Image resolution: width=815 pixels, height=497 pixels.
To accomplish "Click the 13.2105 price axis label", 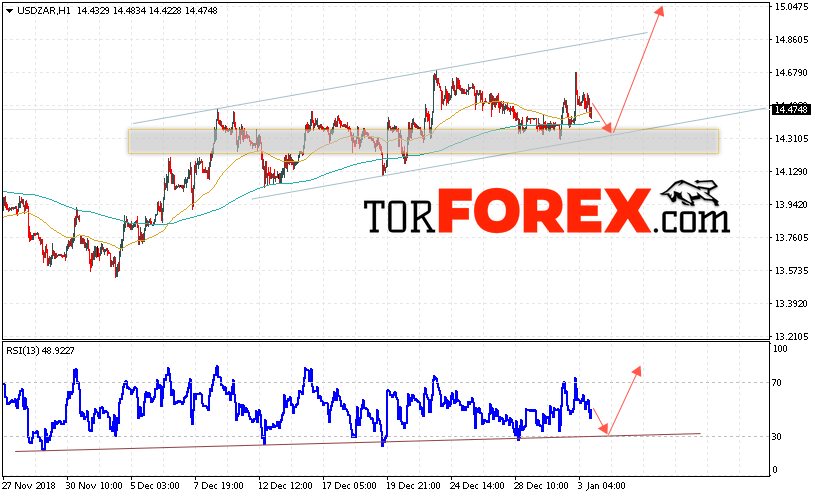I will (x=792, y=336).
